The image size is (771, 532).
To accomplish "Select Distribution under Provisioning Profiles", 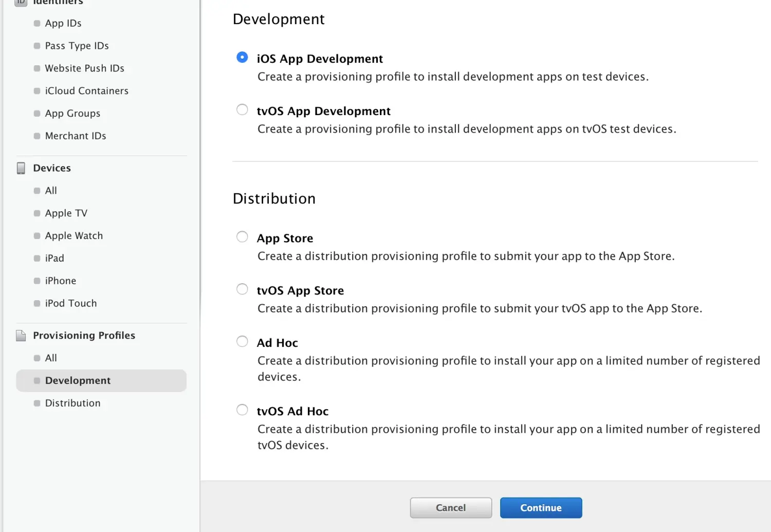I will pos(72,403).
